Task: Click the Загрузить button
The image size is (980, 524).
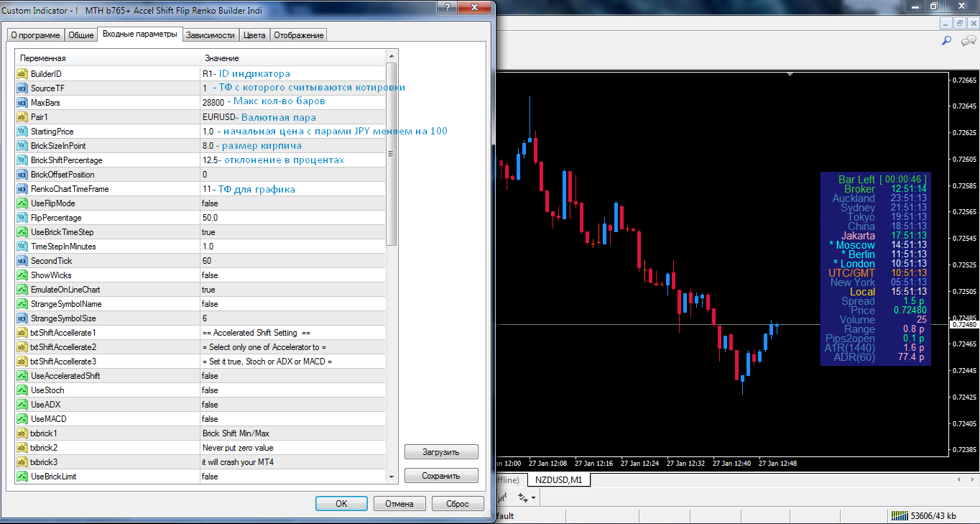Action: pyautogui.click(x=441, y=452)
